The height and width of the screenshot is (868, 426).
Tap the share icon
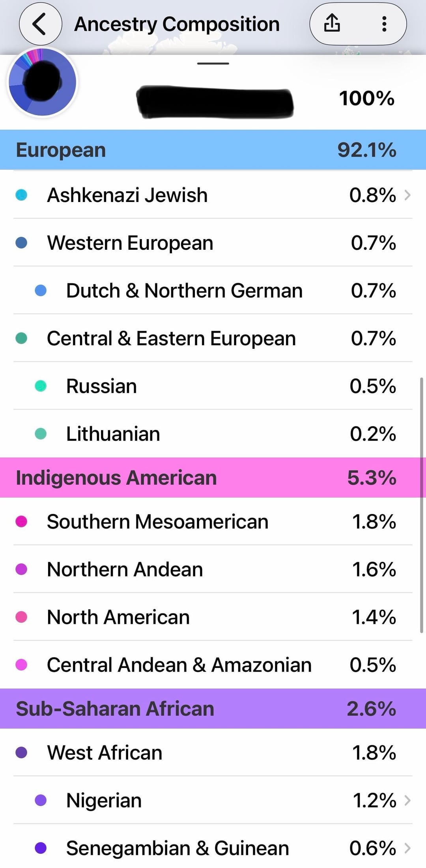click(x=332, y=23)
